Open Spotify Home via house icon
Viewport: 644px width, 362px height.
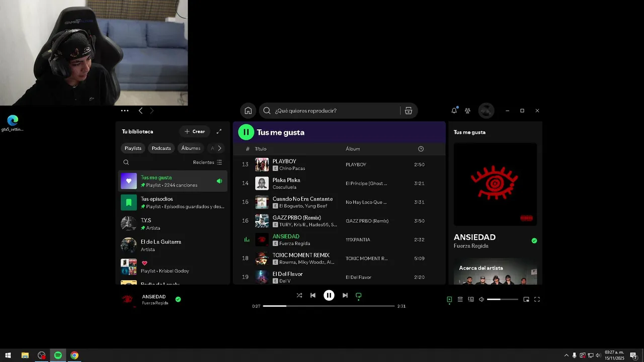coord(248,111)
